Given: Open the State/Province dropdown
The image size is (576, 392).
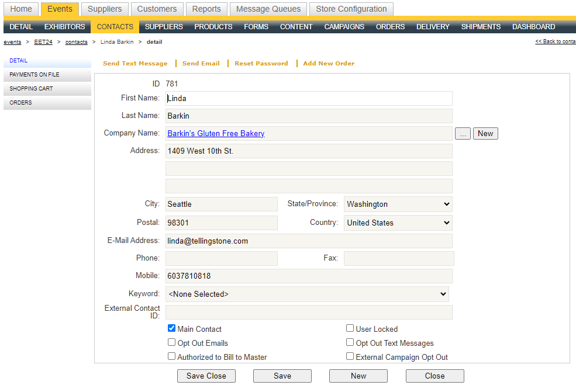Looking at the screenshot, I should point(398,204).
